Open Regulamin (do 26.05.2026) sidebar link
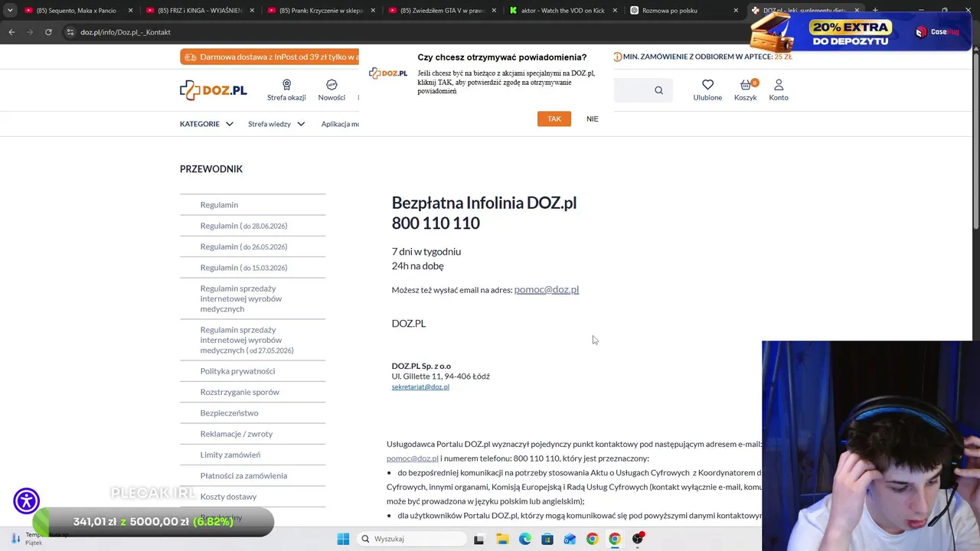 coord(243,246)
